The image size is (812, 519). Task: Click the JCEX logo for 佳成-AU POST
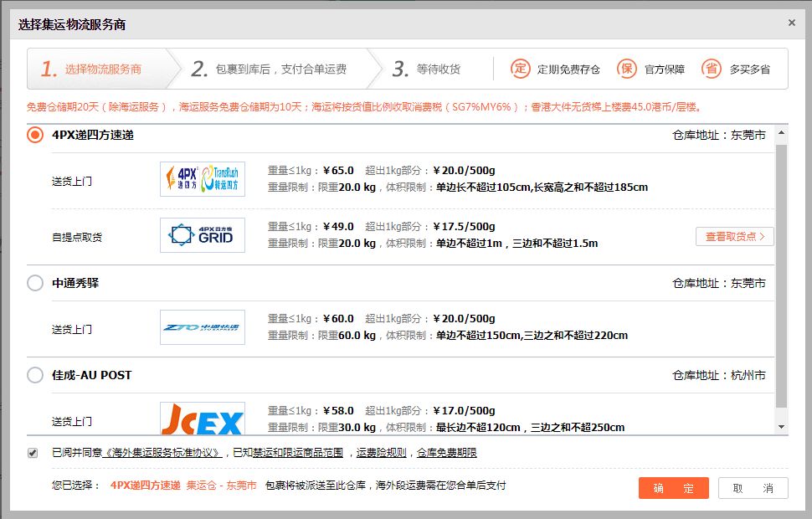coord(201,419)
